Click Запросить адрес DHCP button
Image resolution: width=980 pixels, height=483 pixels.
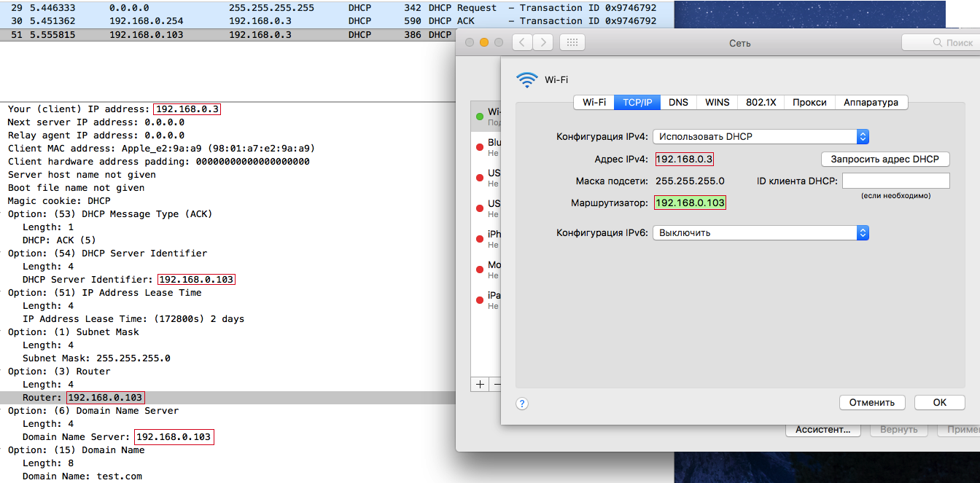coord(885,159)
